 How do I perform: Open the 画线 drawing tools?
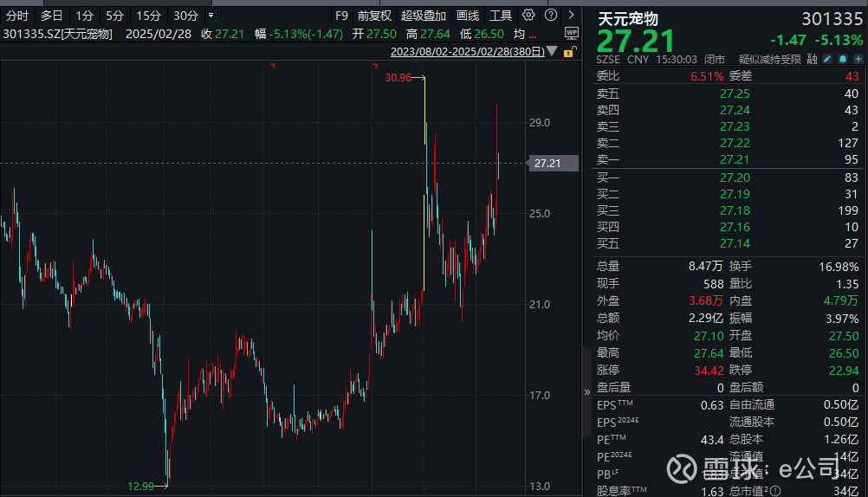coord(468,16)
